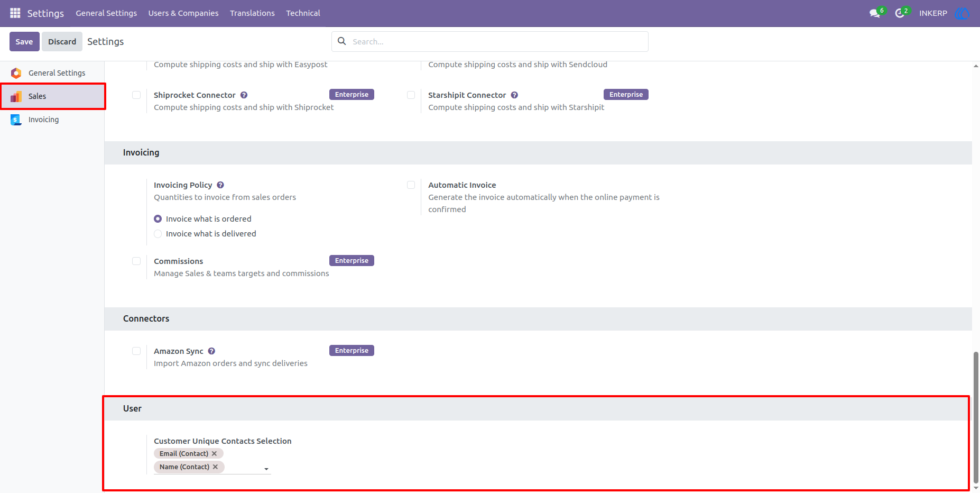The image size is (980, 493).
Task: Click the Amazon Sync label
Action: pos(179,351)
